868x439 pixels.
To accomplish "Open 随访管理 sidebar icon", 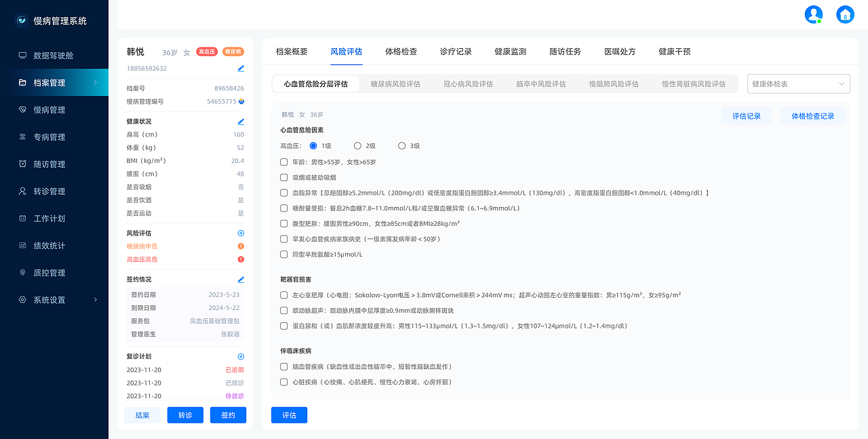I will click(x=22, y=164).
